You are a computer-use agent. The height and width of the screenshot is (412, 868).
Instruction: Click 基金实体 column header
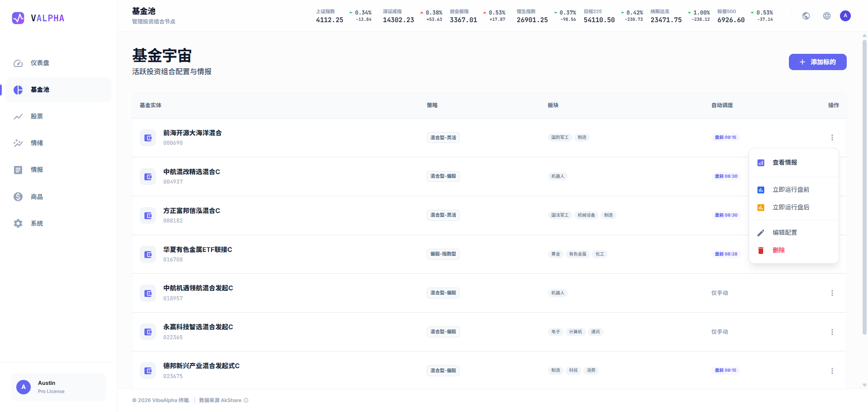click(151, 105)
